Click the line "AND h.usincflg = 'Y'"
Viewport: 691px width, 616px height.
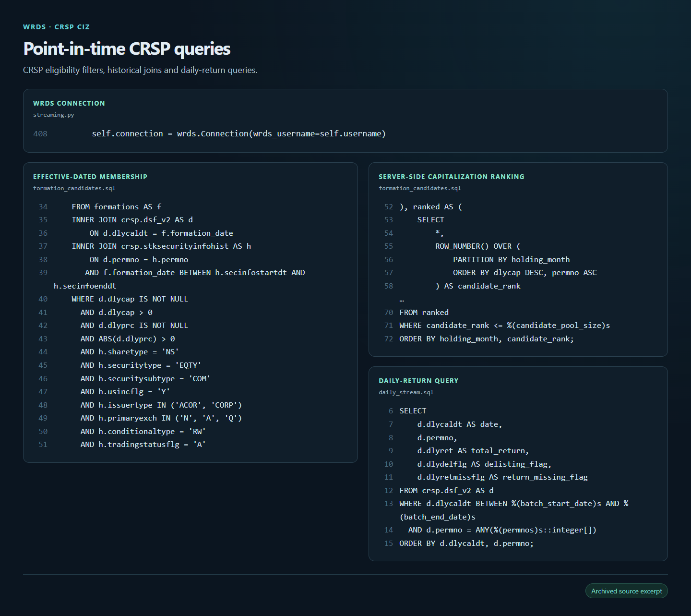pyautogui.click(x=125, y=391)
